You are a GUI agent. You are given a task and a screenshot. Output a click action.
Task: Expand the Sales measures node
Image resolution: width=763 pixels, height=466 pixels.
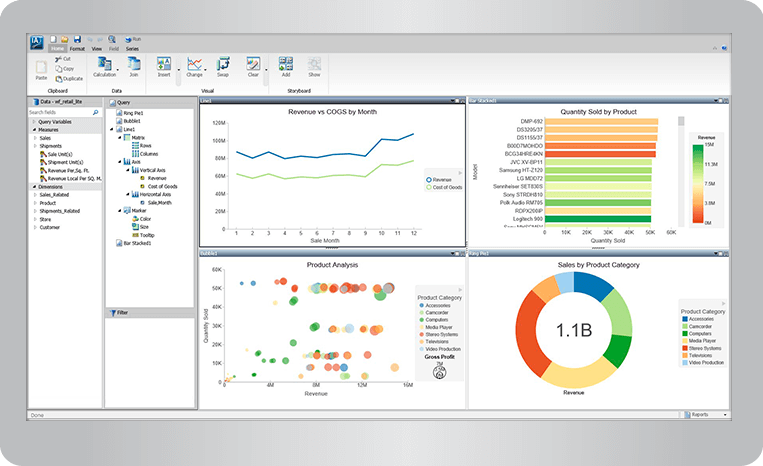pyautogui.click(x=35, y=138)
